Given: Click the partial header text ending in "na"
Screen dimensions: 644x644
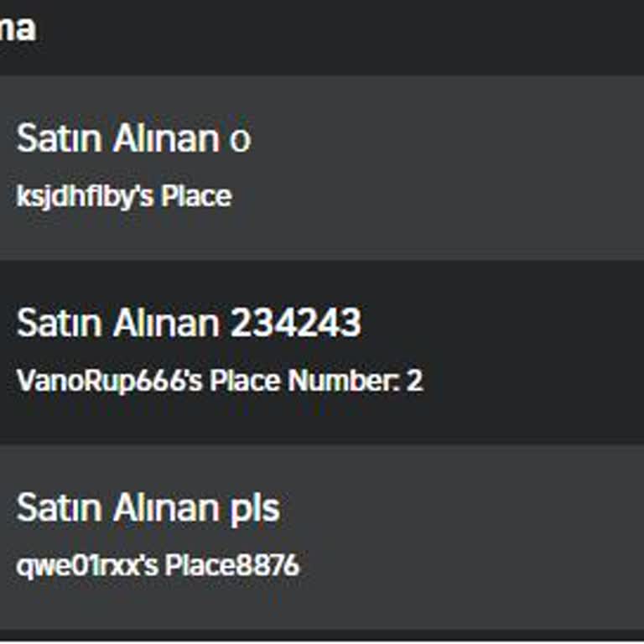Looking at the screenshot, I should click(17, 29).
